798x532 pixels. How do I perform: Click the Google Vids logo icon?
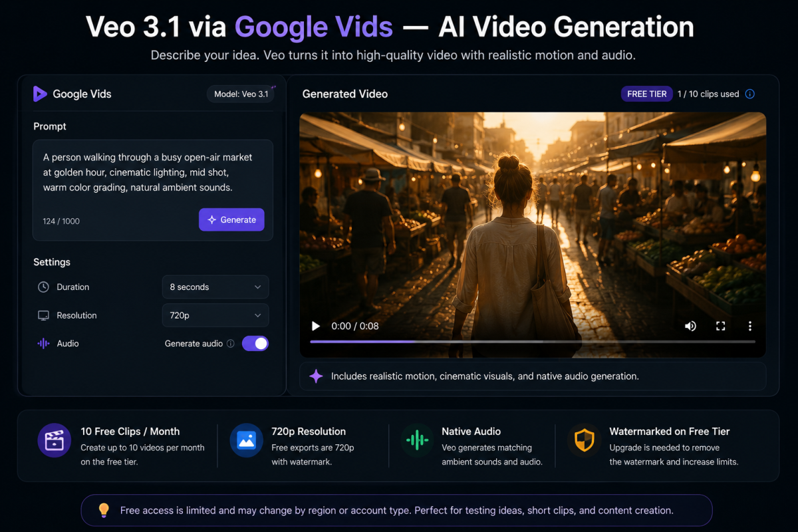(40, 94)
